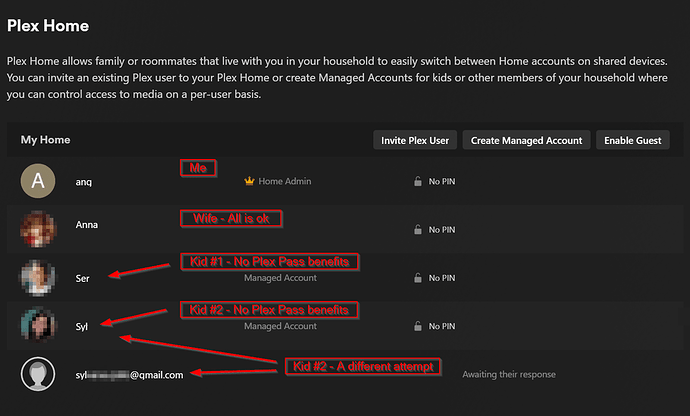Click the username Syl
The width and height of the screenshot is (690, 416).
(81, 327)
